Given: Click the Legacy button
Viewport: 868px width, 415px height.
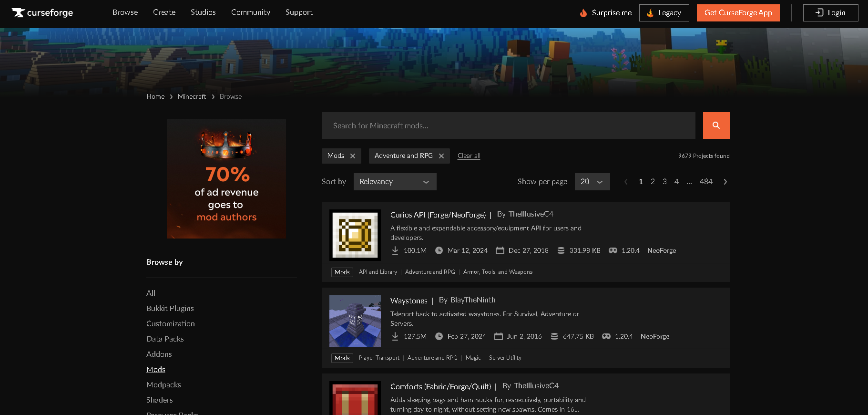Looking at the screenshot, I should 664,13.
